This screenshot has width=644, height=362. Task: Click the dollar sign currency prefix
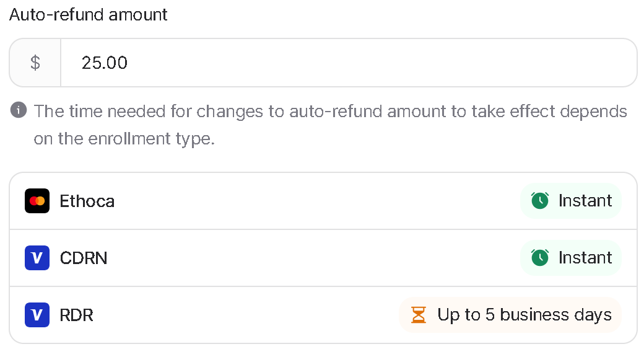click(x=35, y=63)
